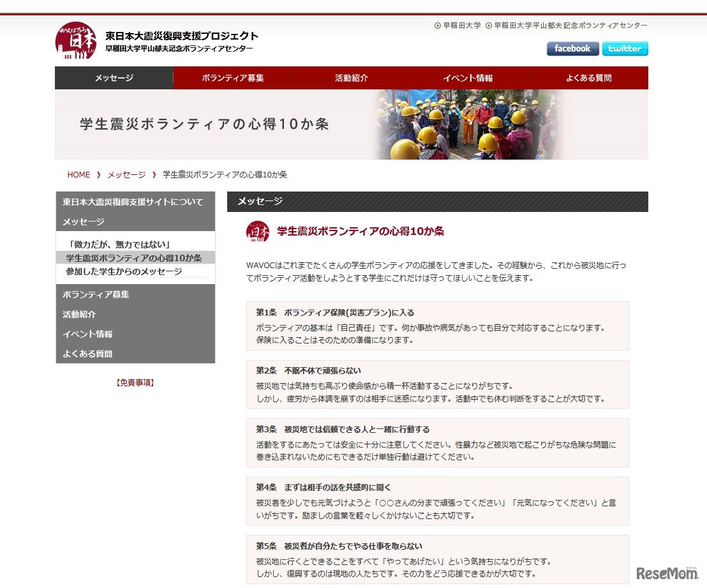707x588 pixels.
Task: Click the メッセージ breadcrumb entry
Action: 126,174
